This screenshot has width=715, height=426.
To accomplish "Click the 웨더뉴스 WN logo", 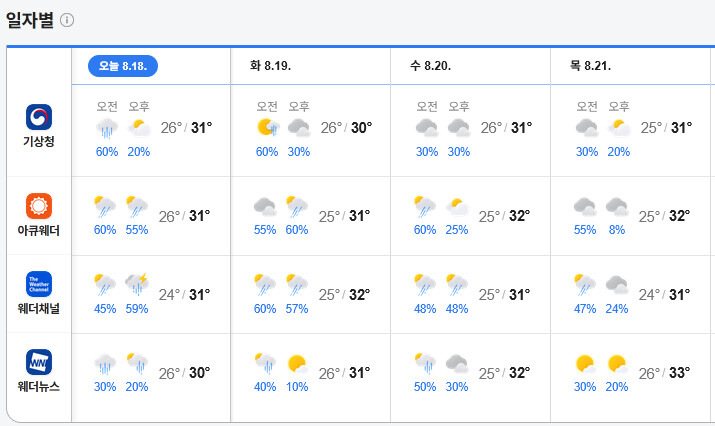I will pyautogui.click(x=39, y=362).
